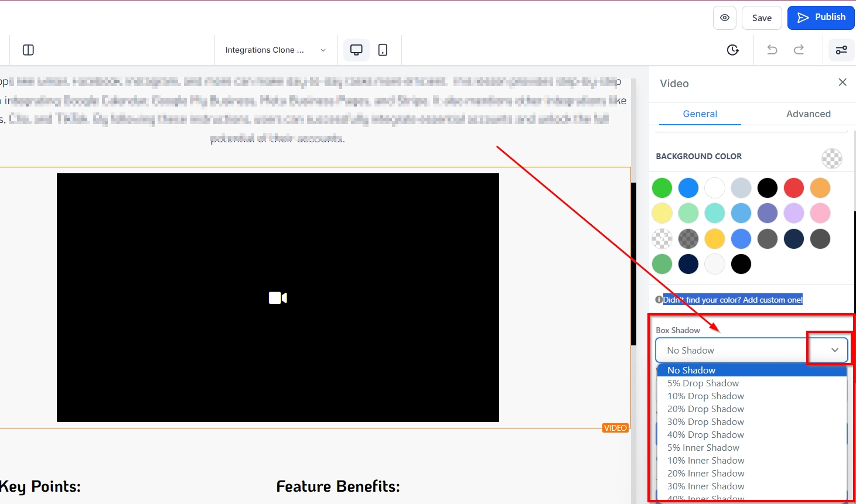Image resolution: width=856 pixels, height=504 pixels.
Task: Switch to desktop view mode
Action: [356, 50]
